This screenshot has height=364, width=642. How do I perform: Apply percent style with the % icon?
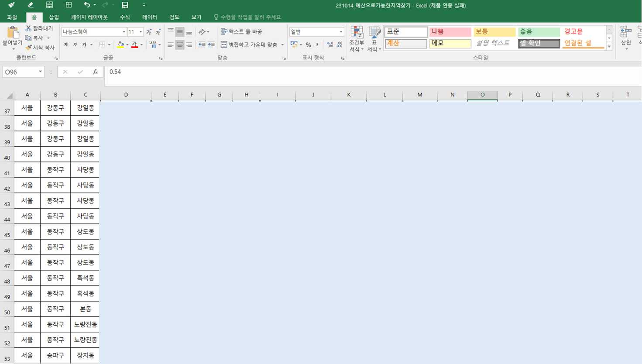[308, 45]
